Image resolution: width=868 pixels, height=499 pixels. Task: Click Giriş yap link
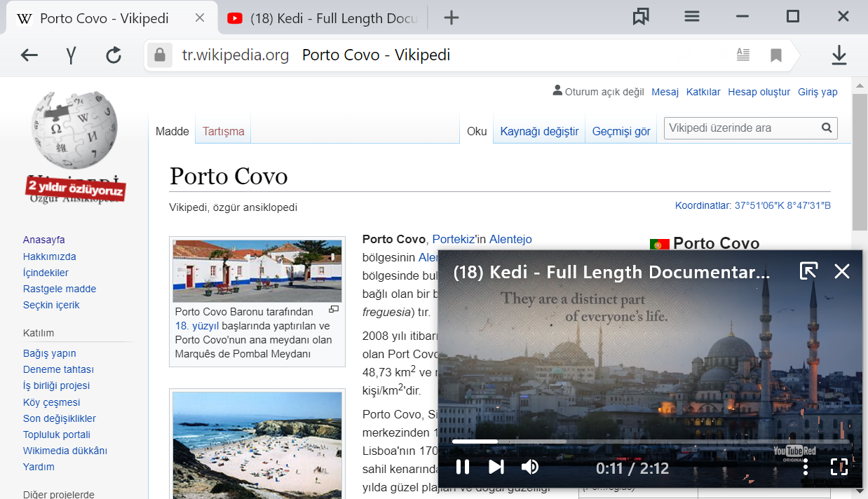coord(818,92)
